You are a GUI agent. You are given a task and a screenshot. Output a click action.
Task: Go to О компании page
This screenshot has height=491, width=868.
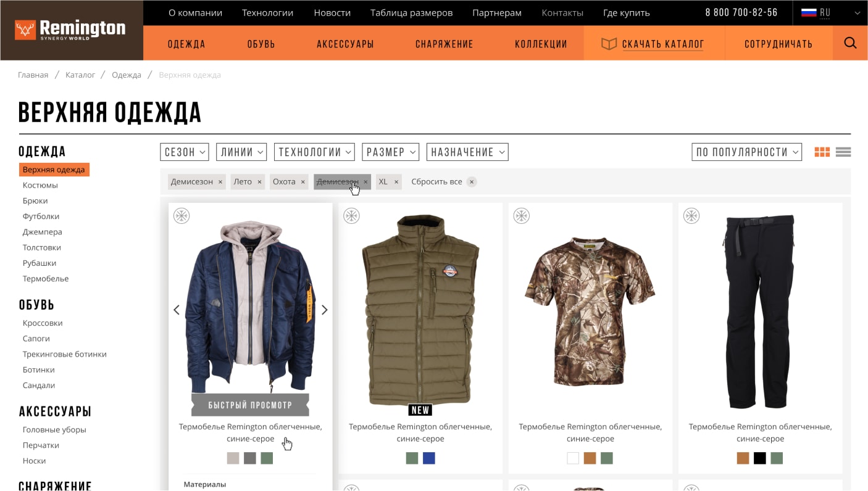pyautogui.click(x=195, y=12)
